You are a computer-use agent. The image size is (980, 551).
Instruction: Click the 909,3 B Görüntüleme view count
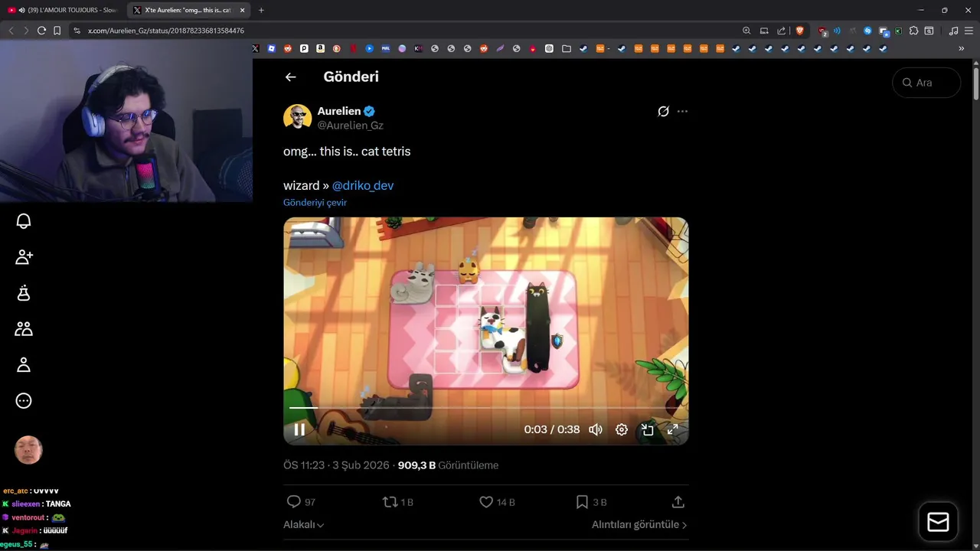click(x=448, y=465)
